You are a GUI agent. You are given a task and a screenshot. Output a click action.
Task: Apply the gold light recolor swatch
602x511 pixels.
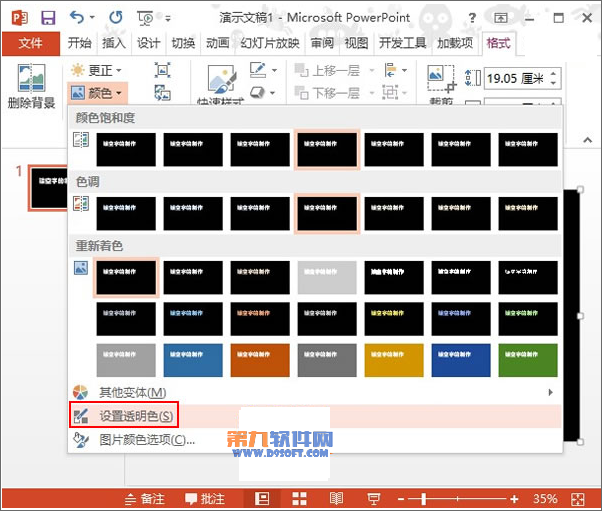[394, 360]
